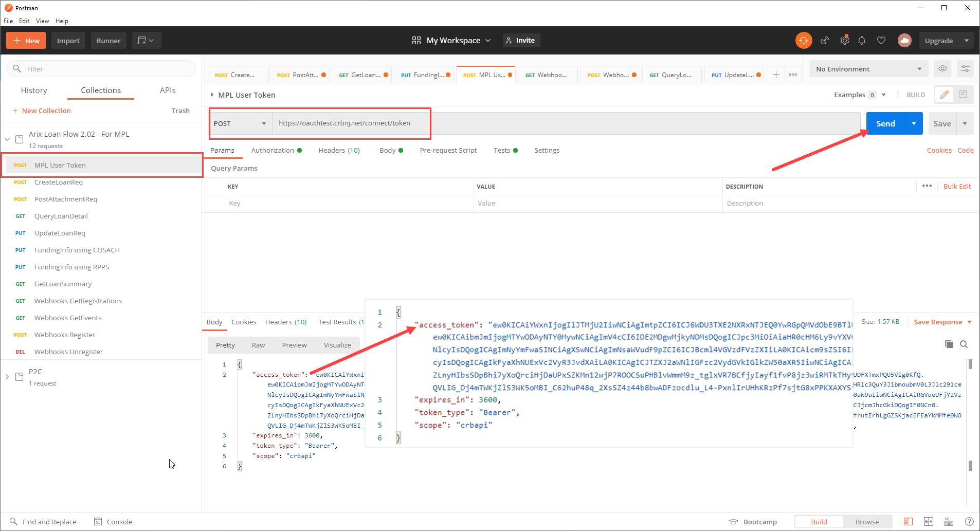Expand the P2C collection

7,377
